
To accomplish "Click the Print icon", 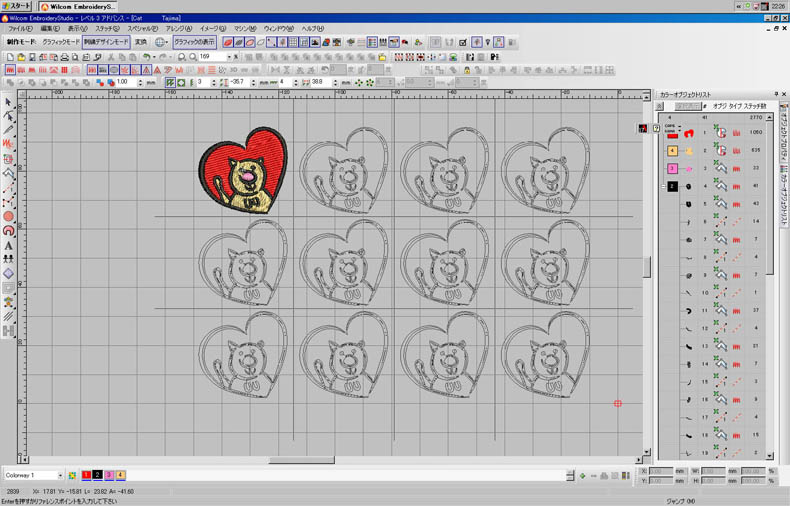I will point(64,57).
